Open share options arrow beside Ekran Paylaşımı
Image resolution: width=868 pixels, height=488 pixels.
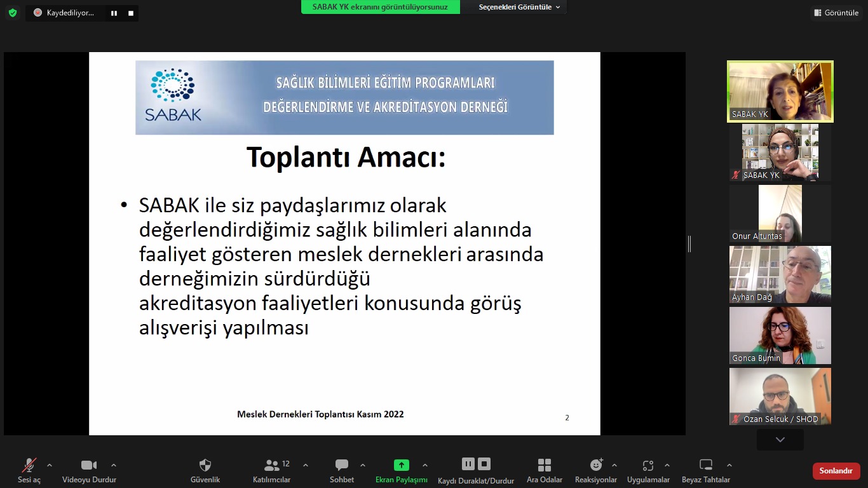point(425,465)
